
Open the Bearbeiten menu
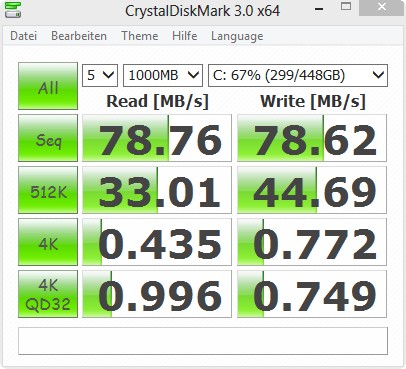coord(79,36)
